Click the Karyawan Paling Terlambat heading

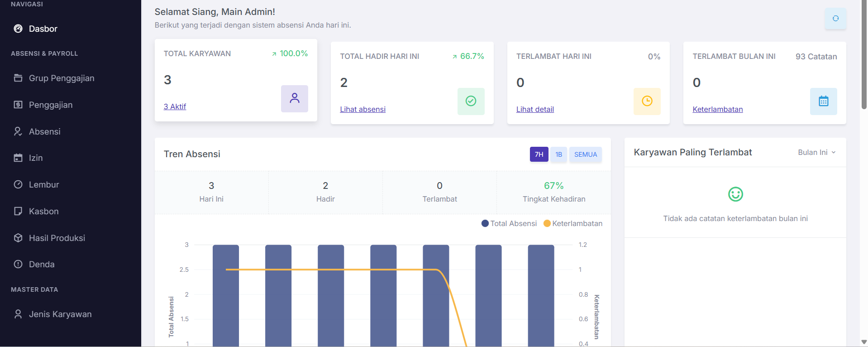(x=693, y=152)
